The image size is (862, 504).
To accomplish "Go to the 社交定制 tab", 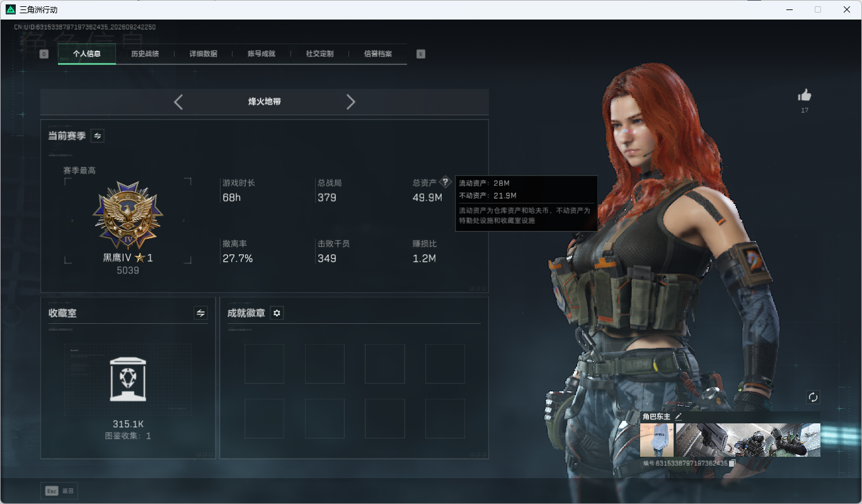I will click(320, 54).
